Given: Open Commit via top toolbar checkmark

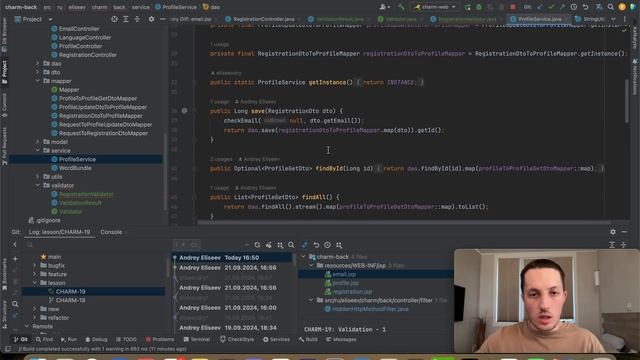Looking at the screenshot, I should pos(551,7).
